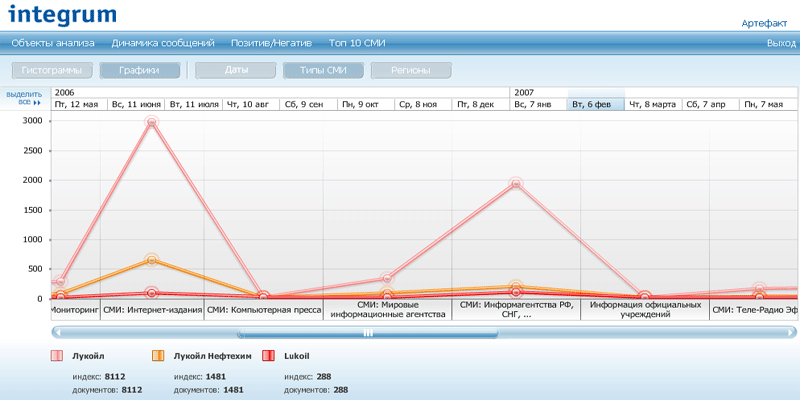The height and width of the screenshot is (400, 800).
Task: Click Выход to log out
Action: pyautogui.click(x=781, y=43)
